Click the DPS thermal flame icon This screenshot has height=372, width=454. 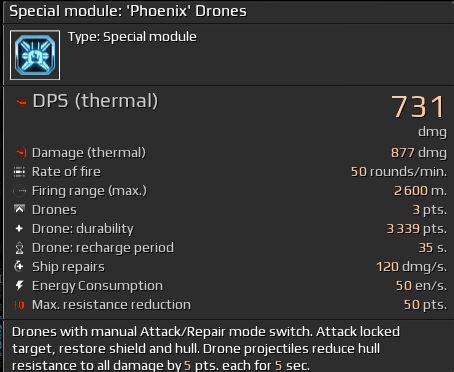tap(20, 102)
